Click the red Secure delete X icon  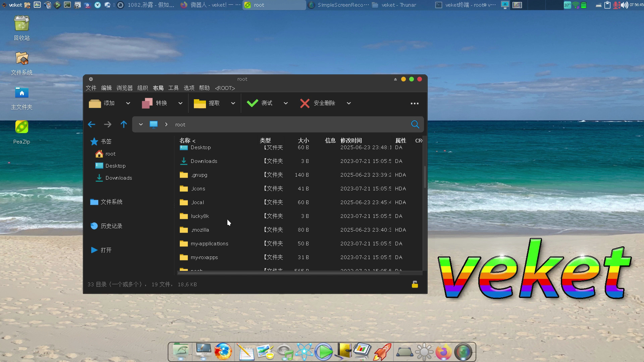(305, 103)
